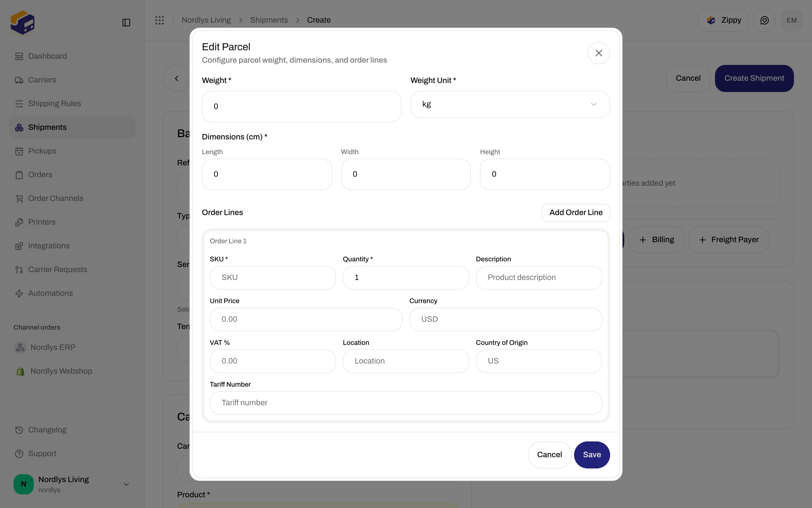This screenshot has height=508, width=812.
Task: Click the EM user avatar
Action: point(791,21)
